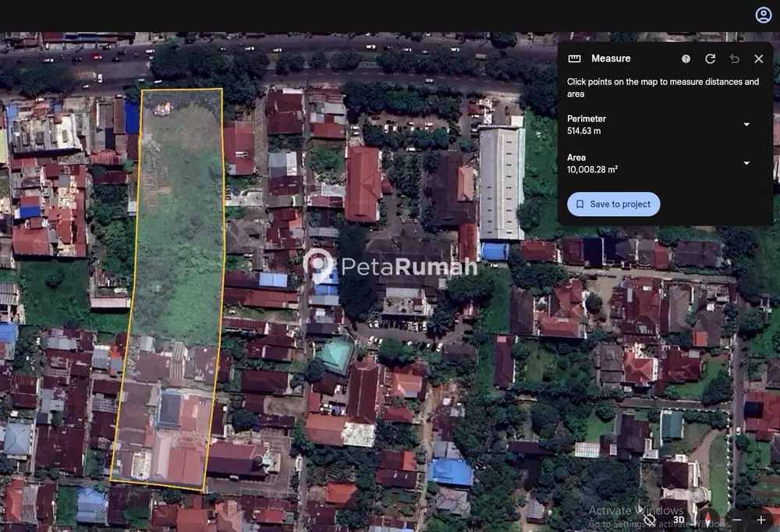Zoom out using the minus button
The height and width of the screenshot is (532, 780).
pos(737,520)
